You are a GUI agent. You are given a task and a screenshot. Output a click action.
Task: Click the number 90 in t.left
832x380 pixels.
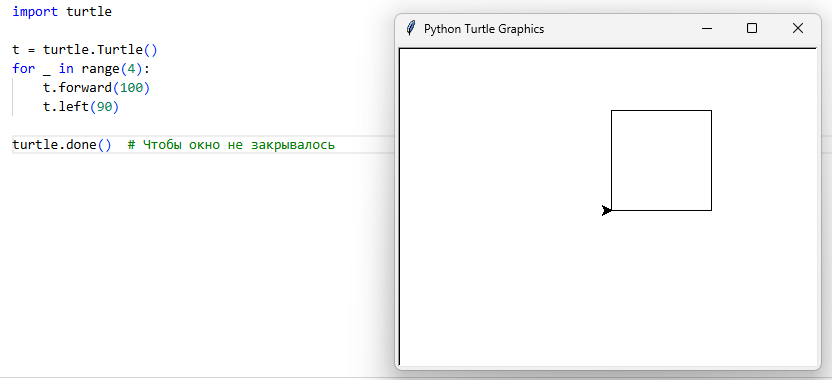coord(104,107)
